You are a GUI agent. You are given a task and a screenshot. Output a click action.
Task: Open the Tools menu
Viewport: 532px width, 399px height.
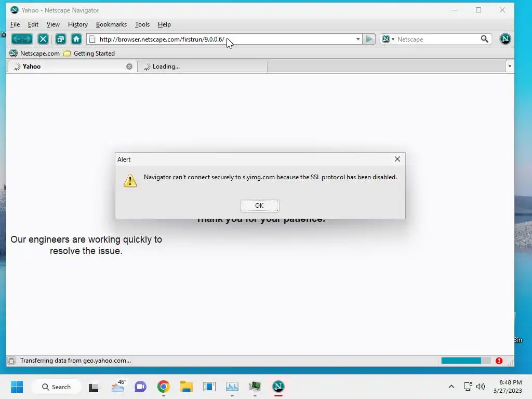pos(142,24)
